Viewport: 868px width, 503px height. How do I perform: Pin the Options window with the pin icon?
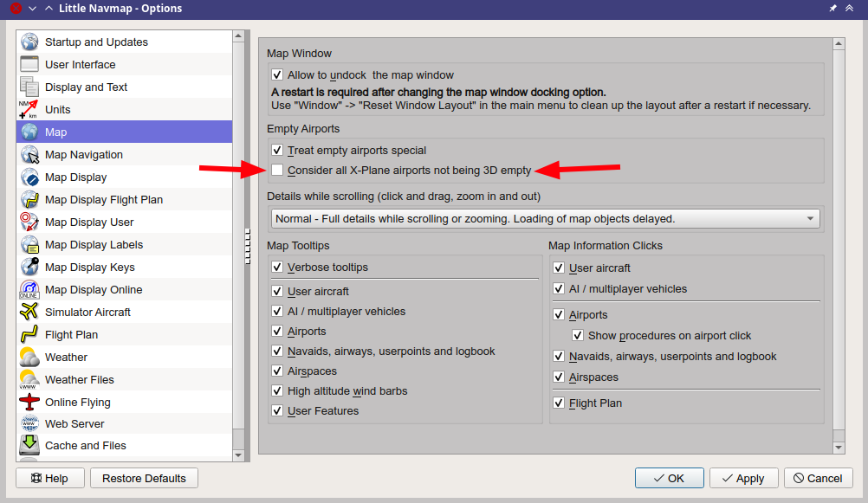tap(832, 9)
